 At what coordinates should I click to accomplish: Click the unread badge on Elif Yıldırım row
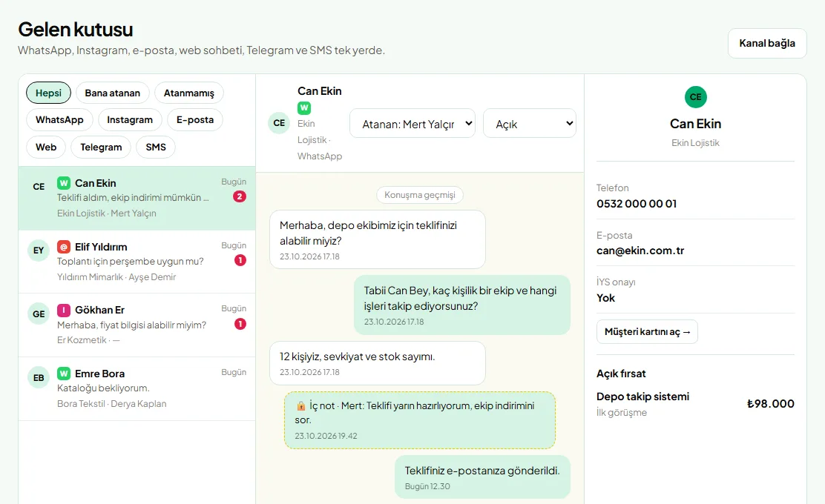click(240, 260)
